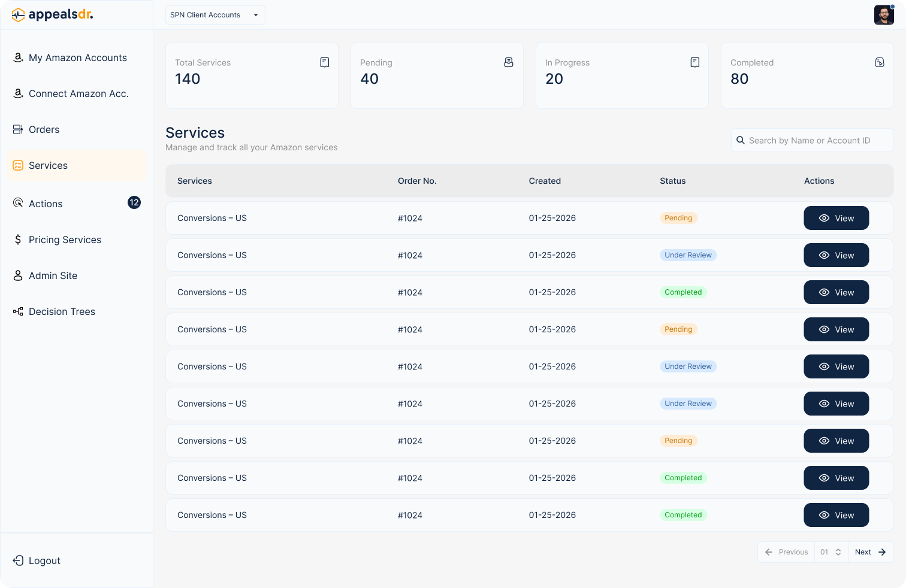Viewport: 906px width, 588px height.
Task: Click the page number stepper arrows
Action: [838, 551]
